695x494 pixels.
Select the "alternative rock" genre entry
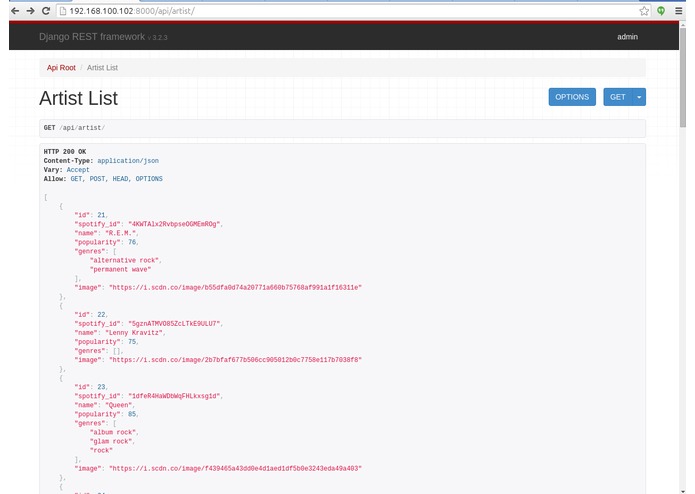tap(124, 261)
